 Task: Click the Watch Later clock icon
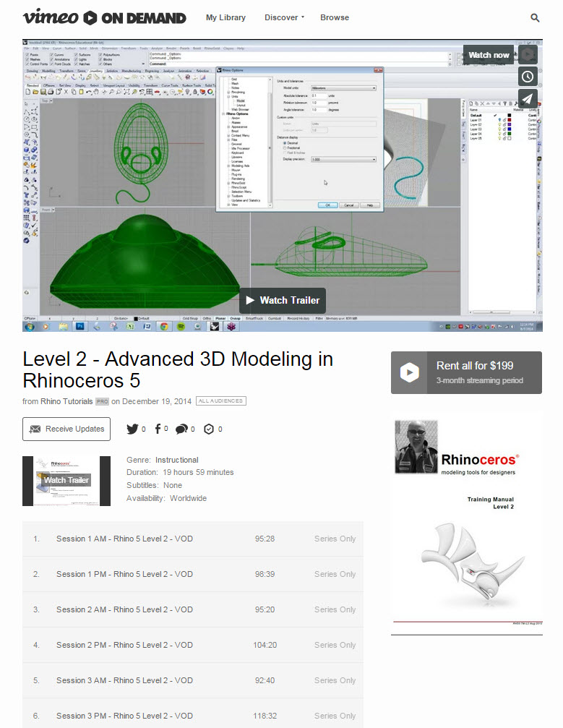point(528,77)
